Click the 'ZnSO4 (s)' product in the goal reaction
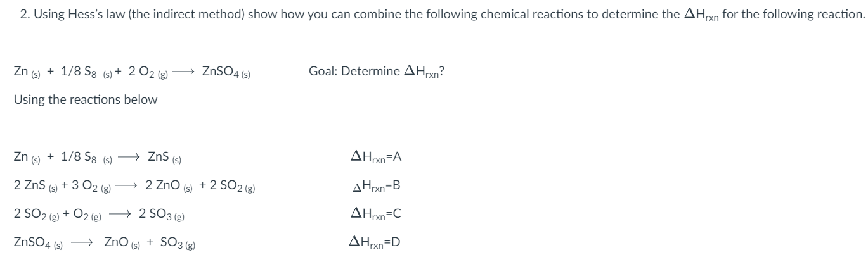The image size is (868, 262). click(227, 72)
